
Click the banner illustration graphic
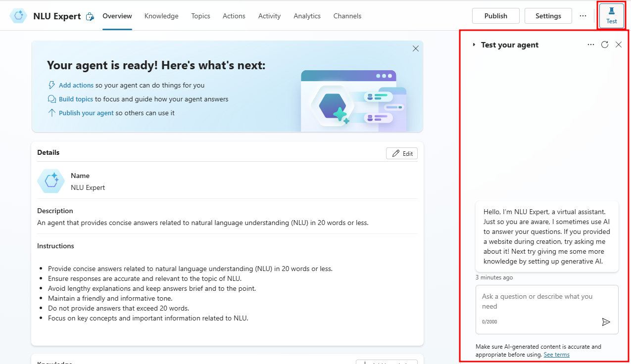[353, 100]
